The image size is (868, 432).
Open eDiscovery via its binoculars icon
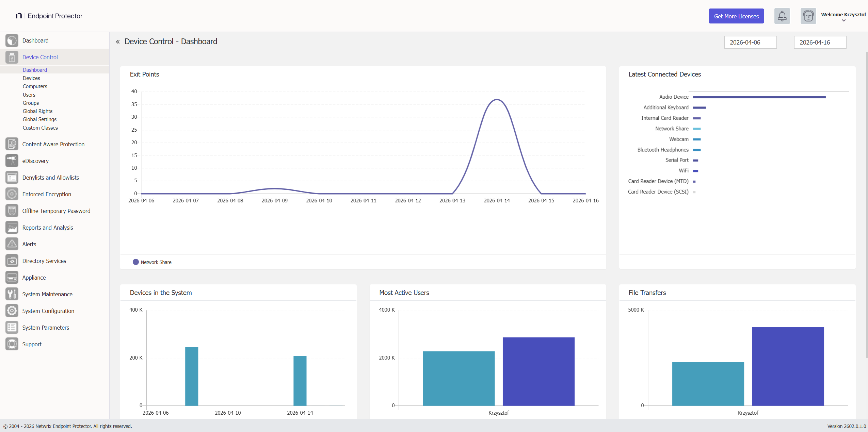pyautogui.click(x=12, y=161)
